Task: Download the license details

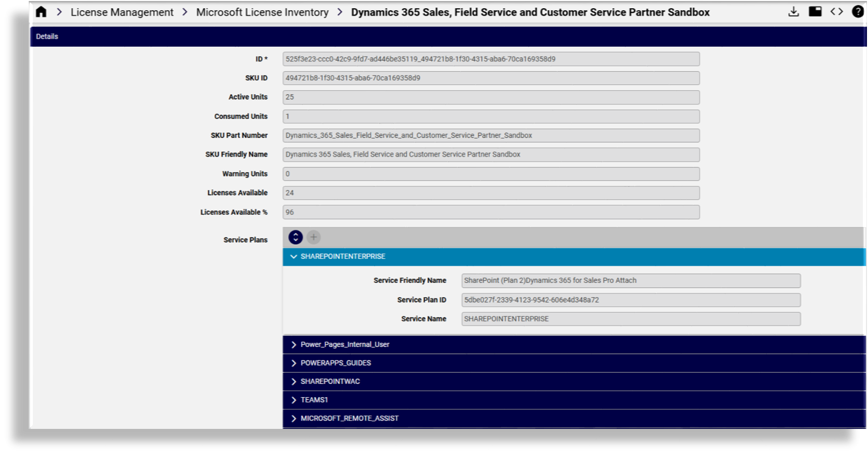Action: coord(793,12)
